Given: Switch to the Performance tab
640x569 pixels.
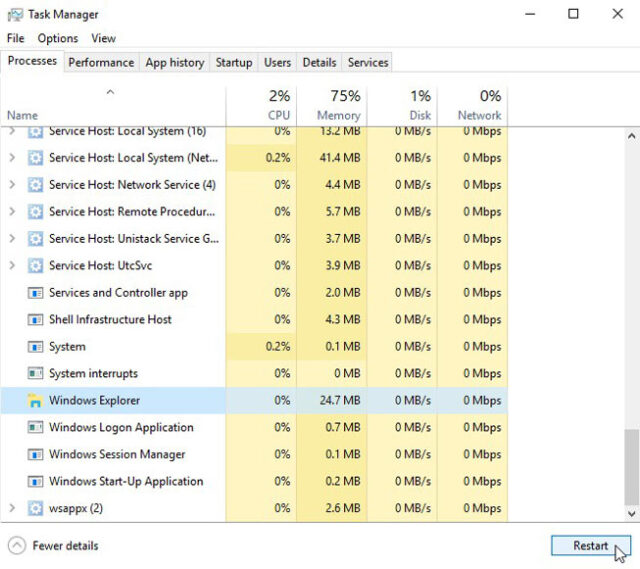Looking at the screenshot, I should pos(101,62).
